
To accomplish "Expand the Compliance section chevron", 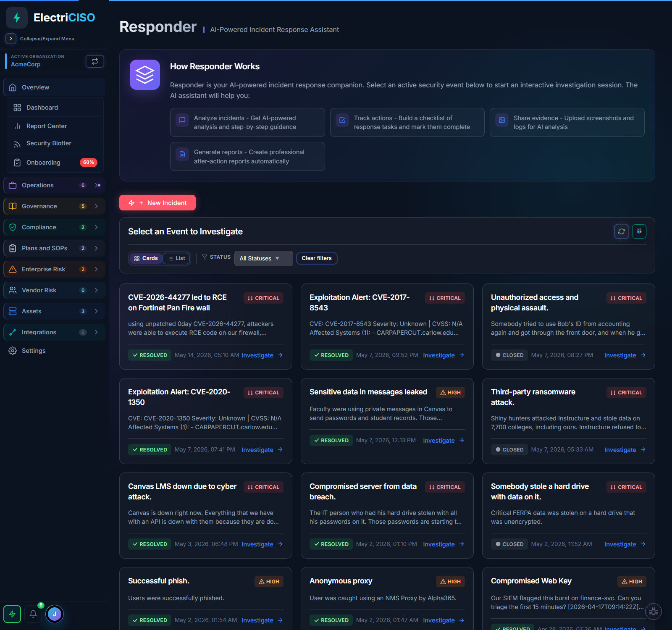I will point(96,227).
